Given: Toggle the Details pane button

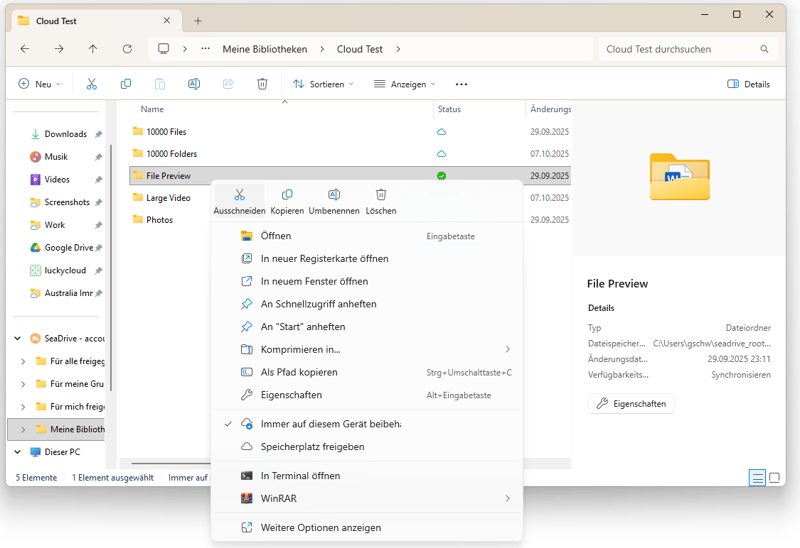Looking at the screenshot, I should click(x=749, y=84).
